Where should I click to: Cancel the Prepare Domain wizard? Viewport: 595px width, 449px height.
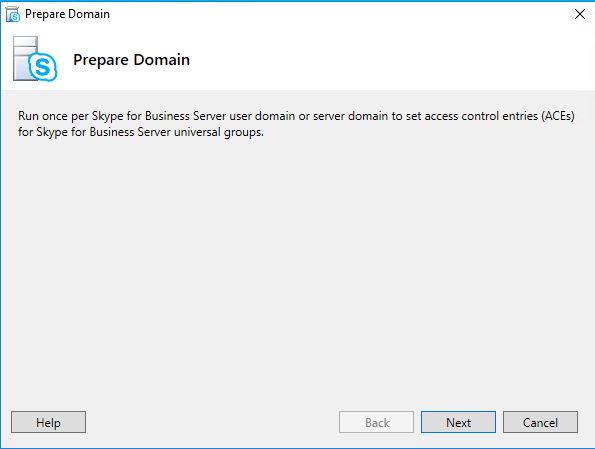point(540,422)
